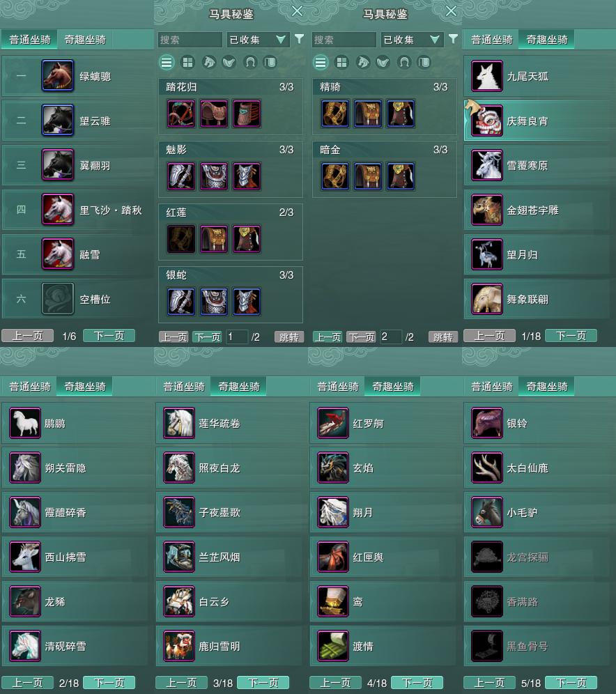
Task: Click the uncollected dark item in 红莲 set
Action: [181, 239]
